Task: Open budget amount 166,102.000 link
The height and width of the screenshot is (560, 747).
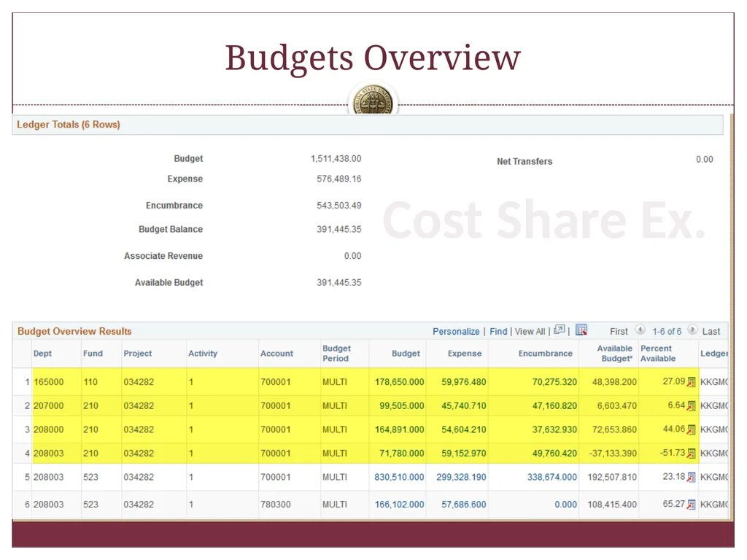Action: [x=399, y=505]
